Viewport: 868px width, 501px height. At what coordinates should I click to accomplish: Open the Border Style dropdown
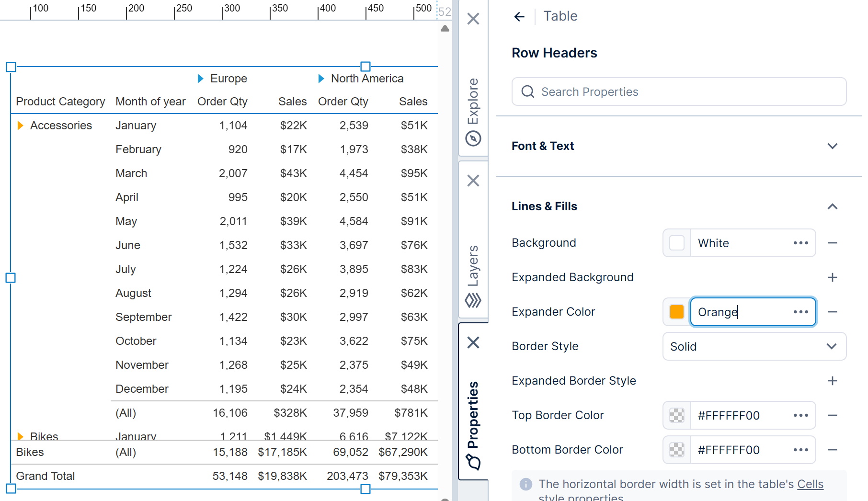point(754,346)
